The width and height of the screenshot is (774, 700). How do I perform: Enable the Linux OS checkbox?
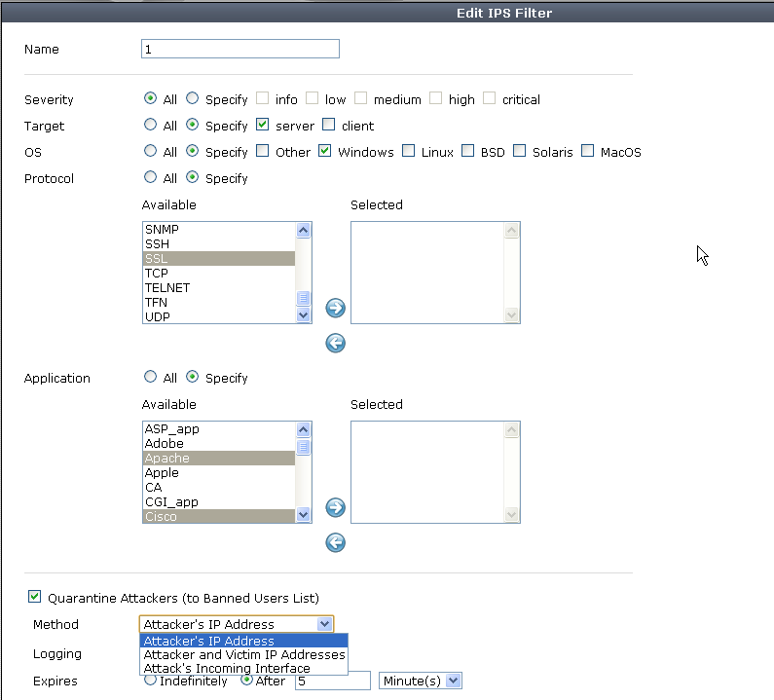coord(408,152)
